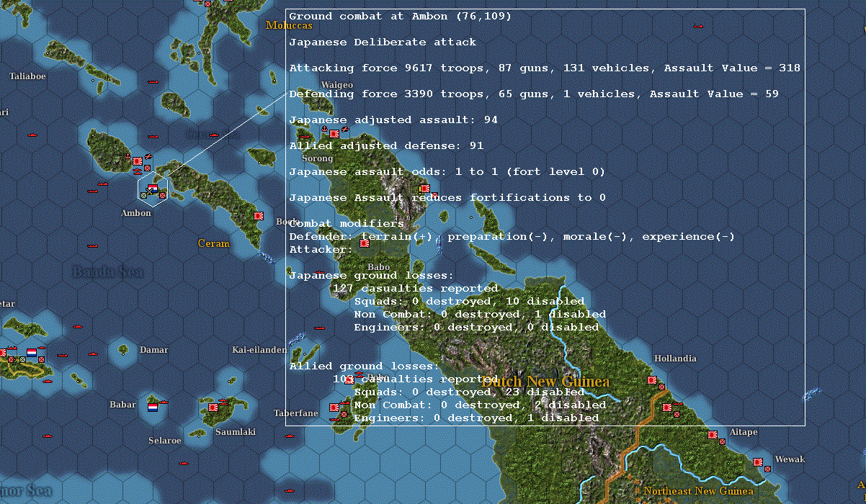Click the 'Allied adjusted defense: 91' line
Viewport: 866px width, 504px height.
(386, 146)
